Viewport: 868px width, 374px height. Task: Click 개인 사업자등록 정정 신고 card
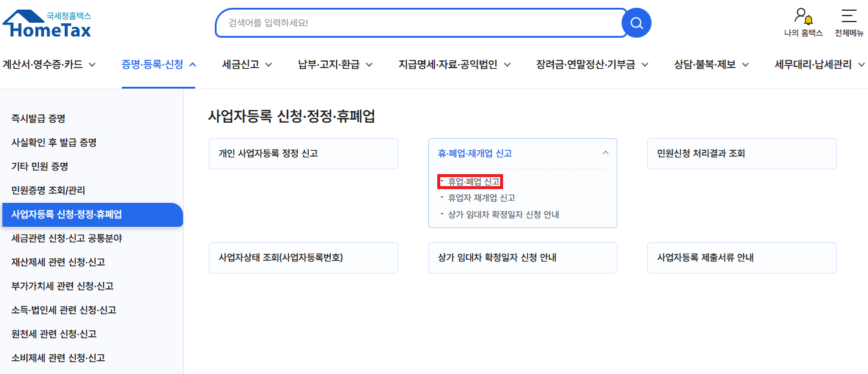[303, 154]
